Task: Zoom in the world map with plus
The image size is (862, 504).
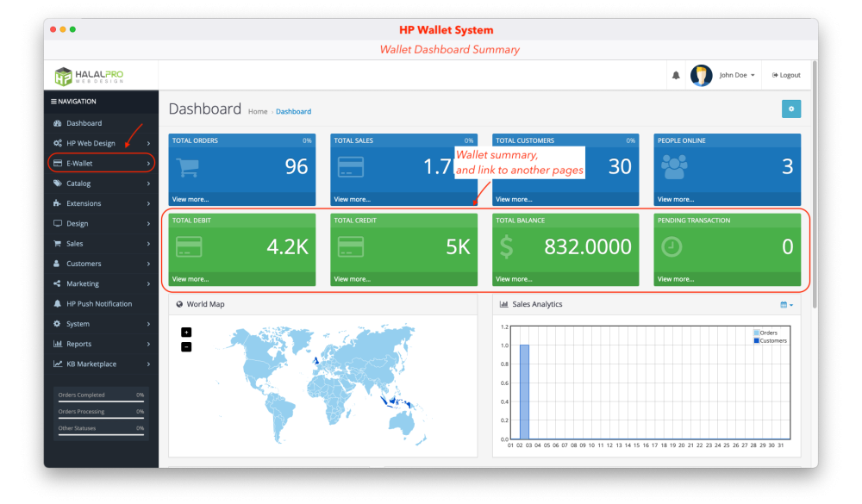Action: point(187,333)
